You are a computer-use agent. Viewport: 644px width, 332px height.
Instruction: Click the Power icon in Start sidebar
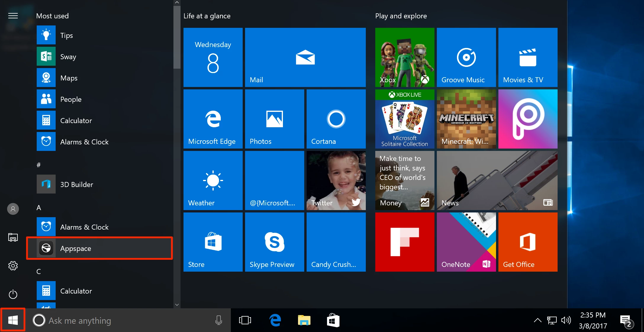tap(13, 294)
